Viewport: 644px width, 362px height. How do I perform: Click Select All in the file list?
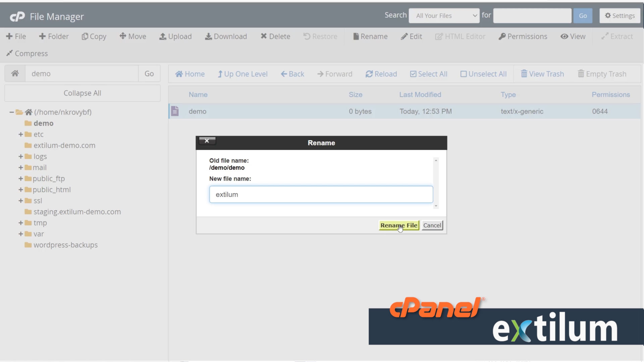pos(429,74)
